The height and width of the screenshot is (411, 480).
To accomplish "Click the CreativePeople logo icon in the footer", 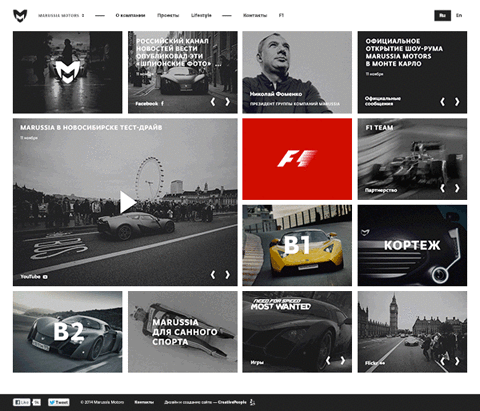I will 252,402.
